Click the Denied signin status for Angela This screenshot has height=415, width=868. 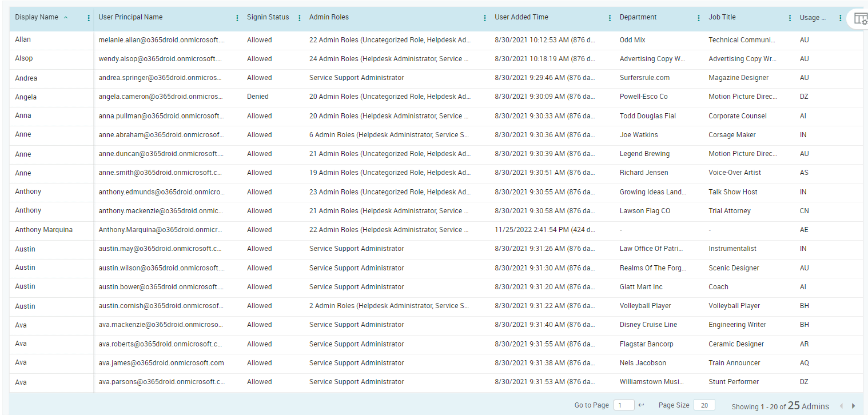[x=257, y=97]
